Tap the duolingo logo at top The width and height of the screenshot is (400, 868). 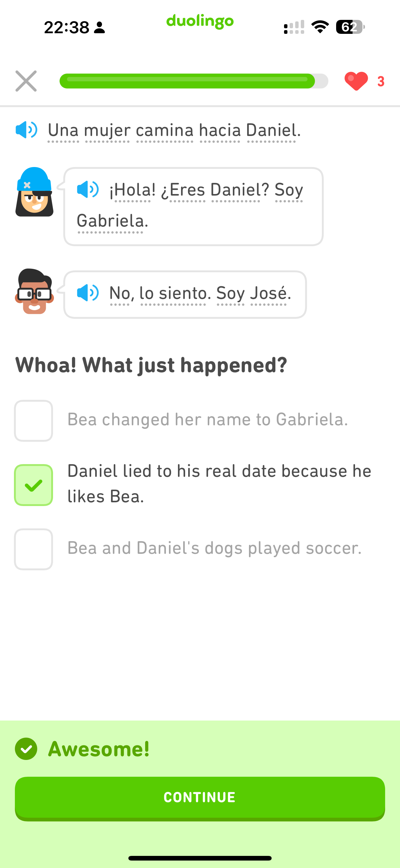click(x=200, y=21)
